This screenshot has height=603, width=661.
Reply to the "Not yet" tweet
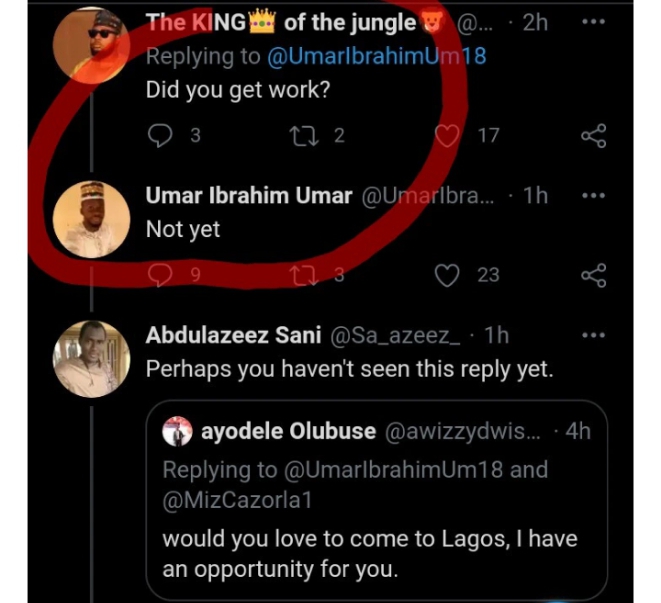tap(159, 275)
